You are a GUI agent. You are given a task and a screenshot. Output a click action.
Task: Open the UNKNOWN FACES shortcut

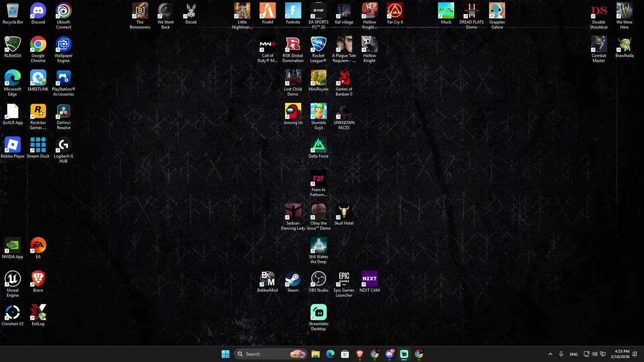(344, 117)
